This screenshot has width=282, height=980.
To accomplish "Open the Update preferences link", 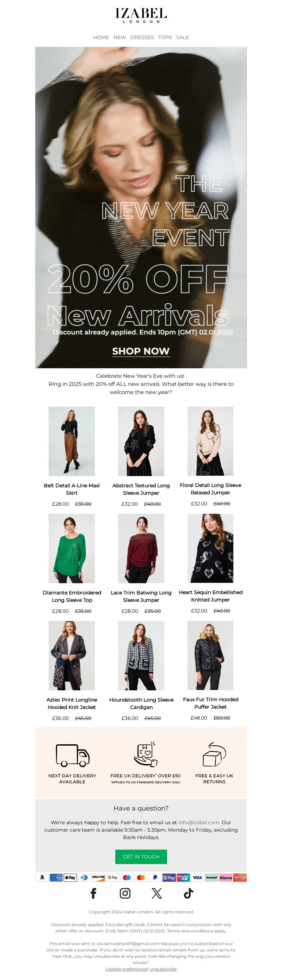I will coord(126,969).
